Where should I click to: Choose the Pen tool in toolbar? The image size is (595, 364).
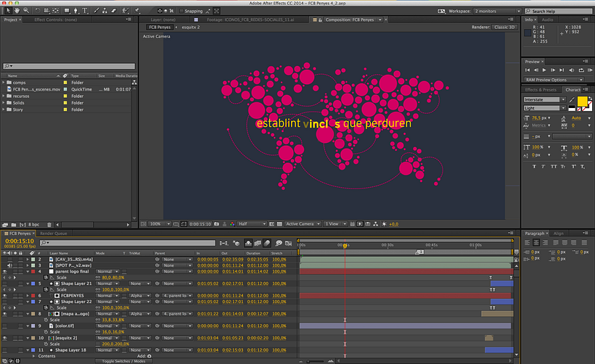point(75,12)
